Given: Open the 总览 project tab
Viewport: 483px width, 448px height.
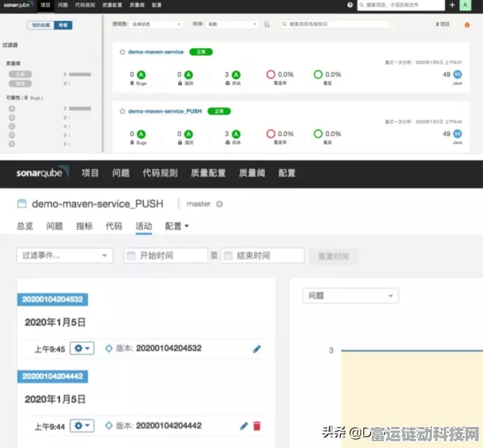Looking at the screenshot, I should [25, 226].
